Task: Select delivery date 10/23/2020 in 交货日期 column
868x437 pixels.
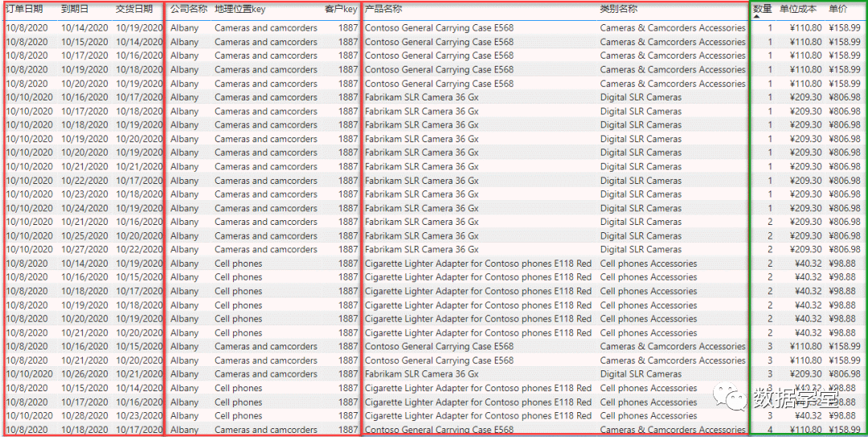Action: (140, 415)
